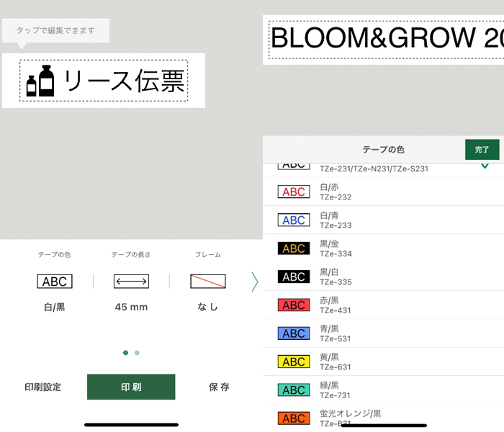Screen dimensions: 504x432
Task: Tap the TZe-335 model number text
Action: 336,282
